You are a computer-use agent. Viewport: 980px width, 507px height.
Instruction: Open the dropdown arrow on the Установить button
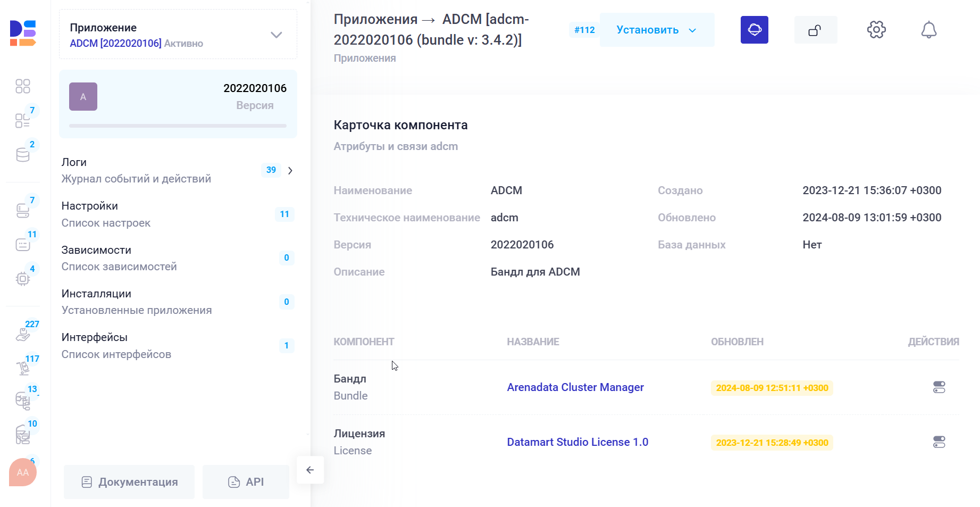[692, 30]
